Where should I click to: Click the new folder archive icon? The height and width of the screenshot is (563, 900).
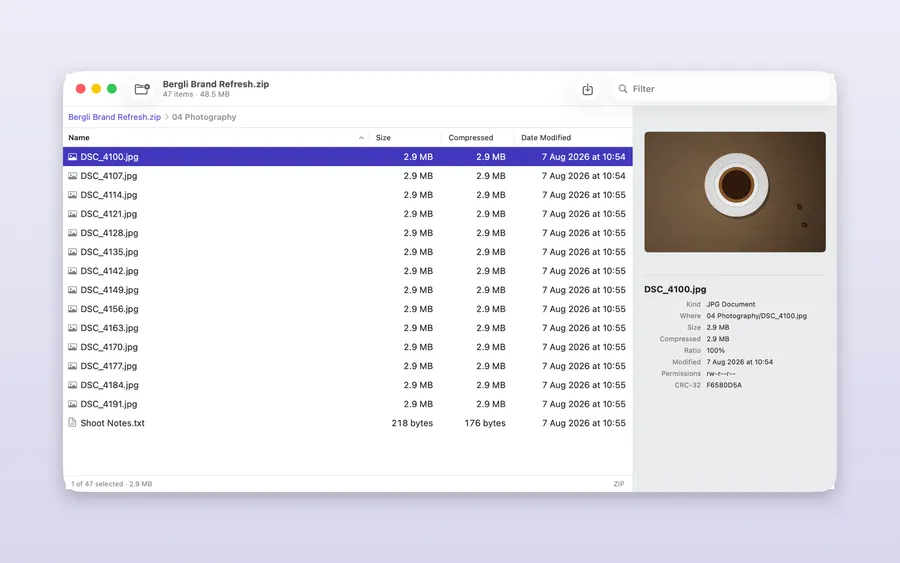coord(142,89)
